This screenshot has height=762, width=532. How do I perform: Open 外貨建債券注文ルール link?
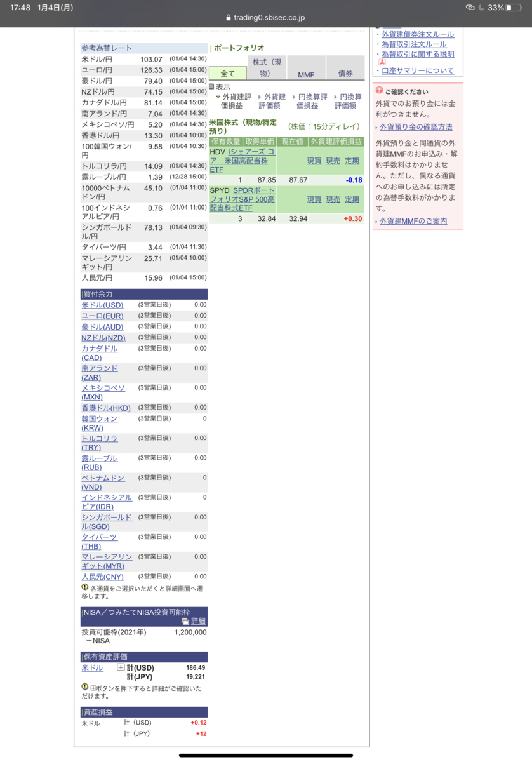click(418, 34)
